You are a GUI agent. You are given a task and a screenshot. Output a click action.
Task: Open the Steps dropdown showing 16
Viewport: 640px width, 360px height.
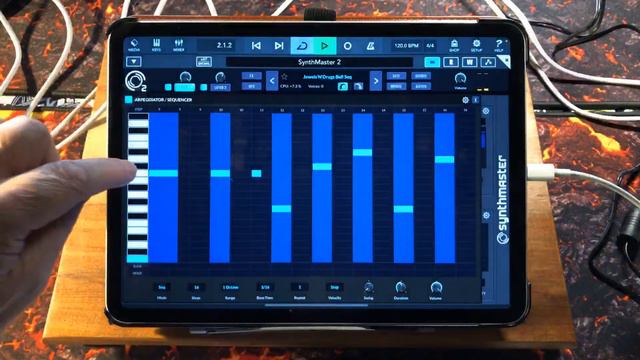tap(196, 287)
